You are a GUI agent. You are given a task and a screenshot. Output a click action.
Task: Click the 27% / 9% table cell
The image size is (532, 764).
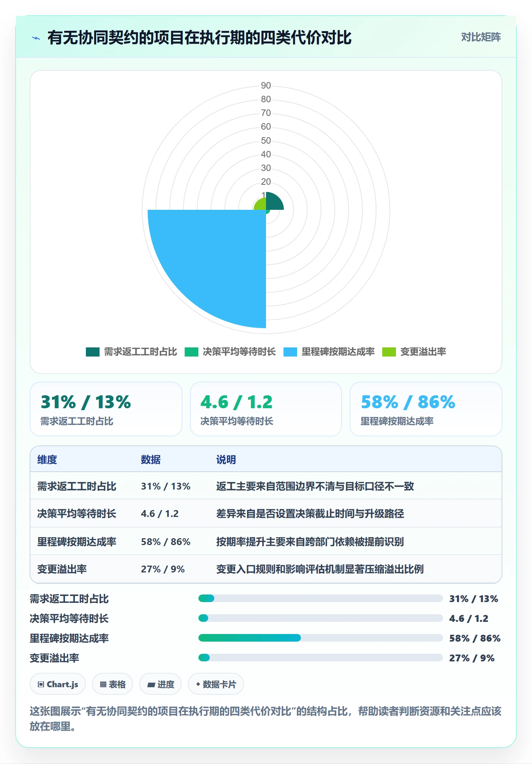[163, 569]
